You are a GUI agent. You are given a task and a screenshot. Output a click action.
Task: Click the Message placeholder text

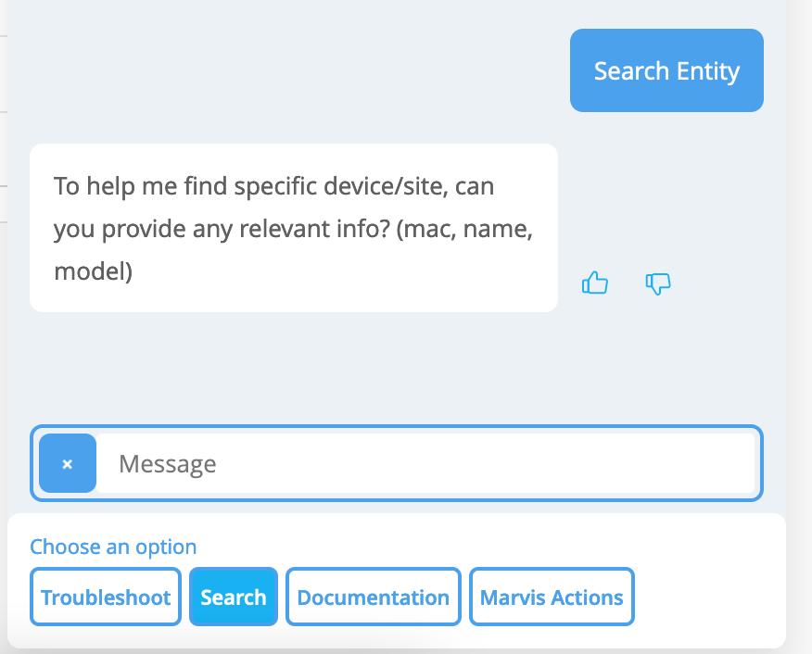[168, 463]
